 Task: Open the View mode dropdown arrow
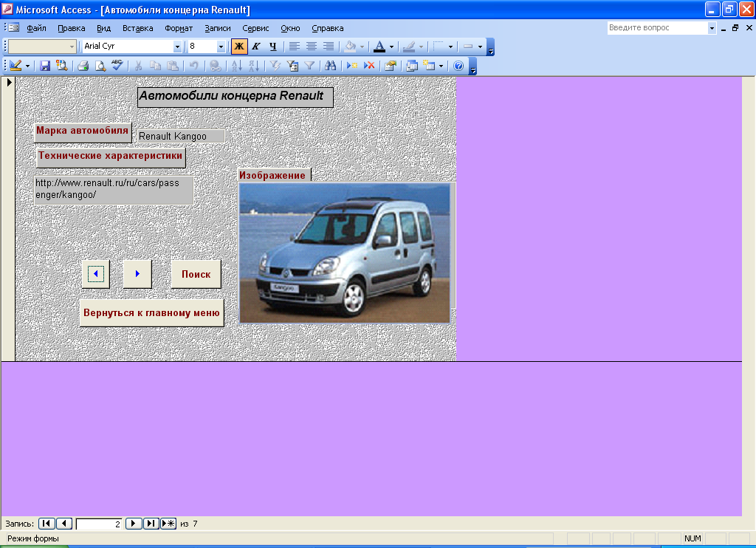pyautogui.click(x=27, y=66)
